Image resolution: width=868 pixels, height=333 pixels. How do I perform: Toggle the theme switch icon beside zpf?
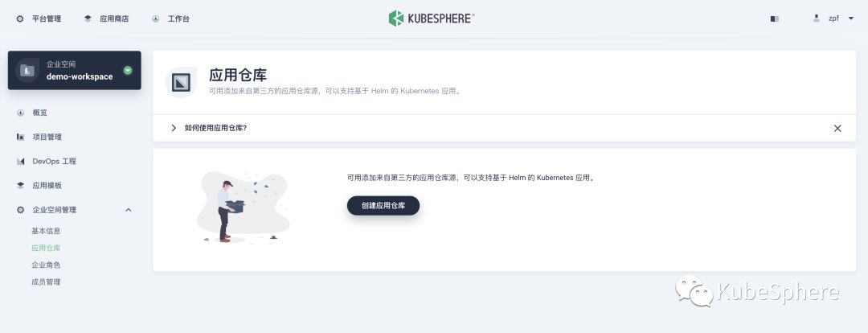click(x=775, y=18)
